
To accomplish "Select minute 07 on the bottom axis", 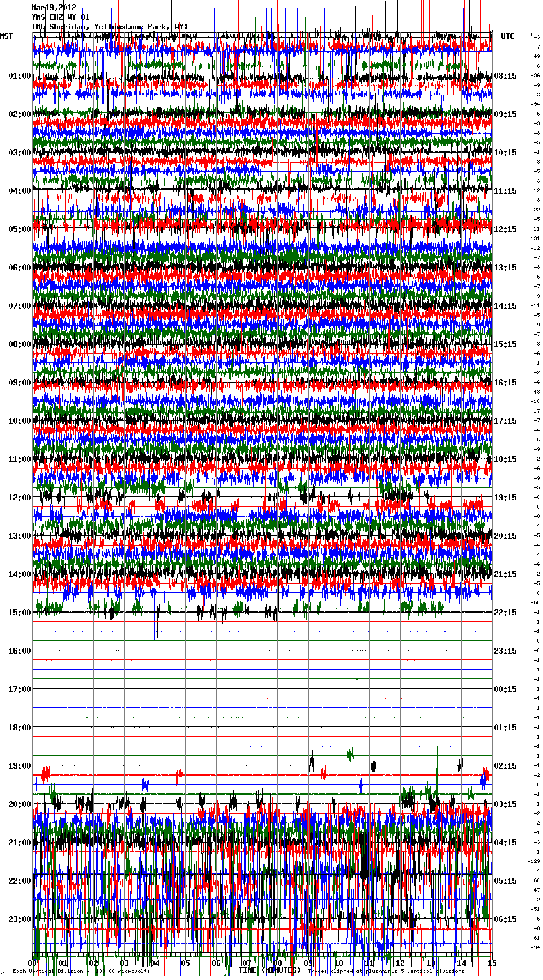I will click(x=247, y=963).
